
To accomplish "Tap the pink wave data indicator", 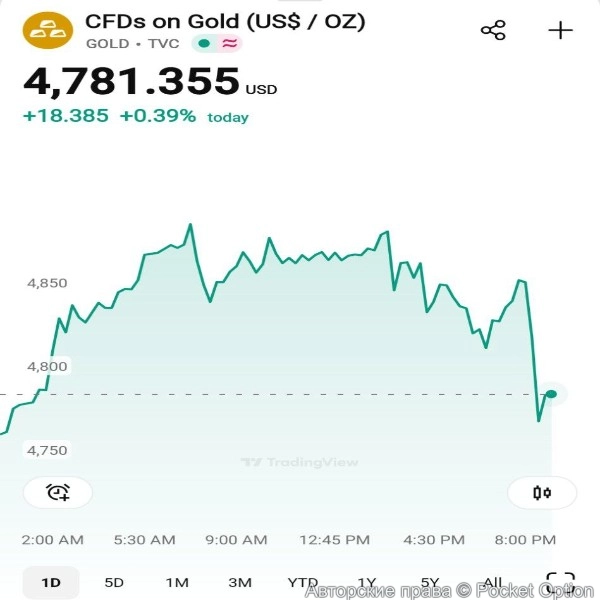I will tap(230, 43).
